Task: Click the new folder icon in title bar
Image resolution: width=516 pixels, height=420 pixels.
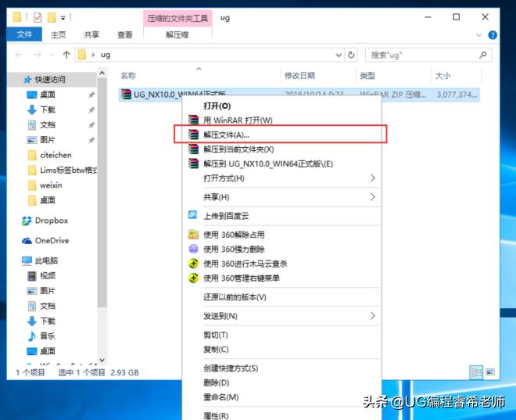Action: pos(52,17)
